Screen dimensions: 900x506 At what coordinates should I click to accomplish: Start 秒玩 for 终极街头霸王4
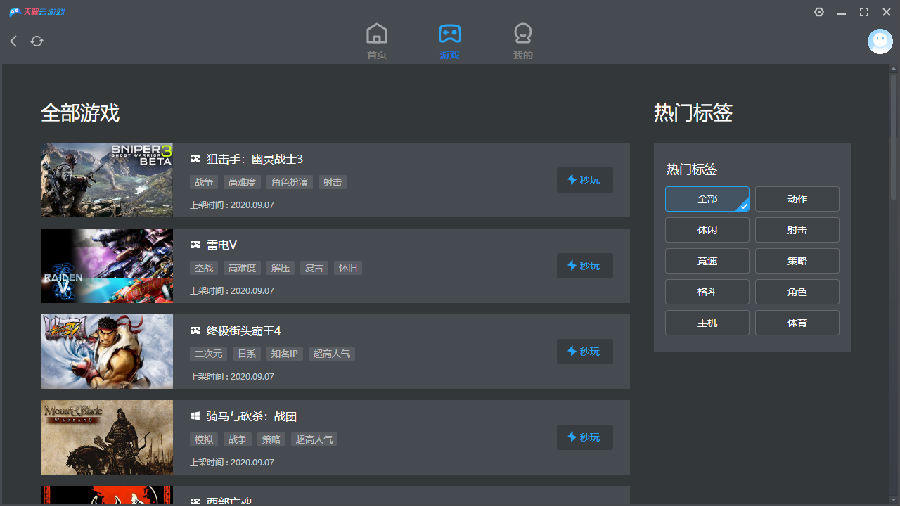584,351
